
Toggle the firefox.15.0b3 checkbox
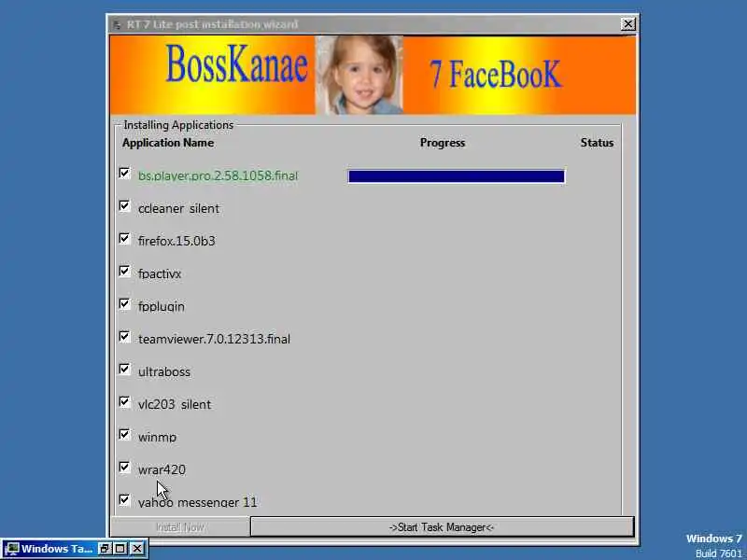124,239
